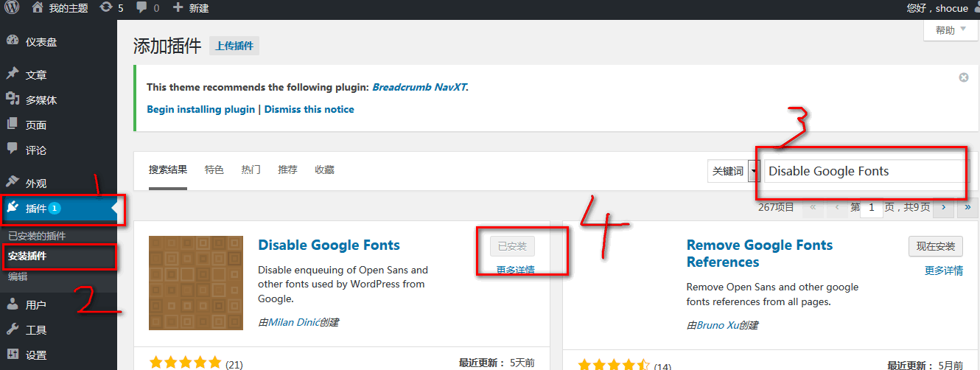Click the 上传插件 upload plugin button

234,46
